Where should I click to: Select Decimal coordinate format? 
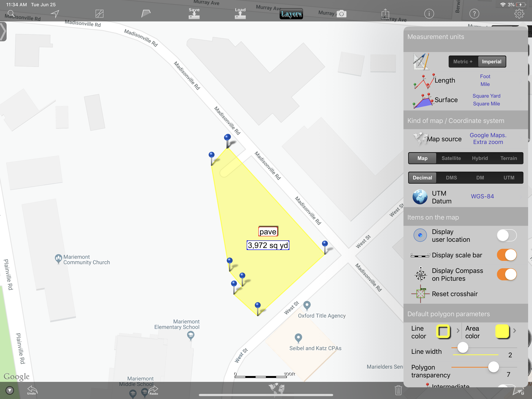coord(422,178)
